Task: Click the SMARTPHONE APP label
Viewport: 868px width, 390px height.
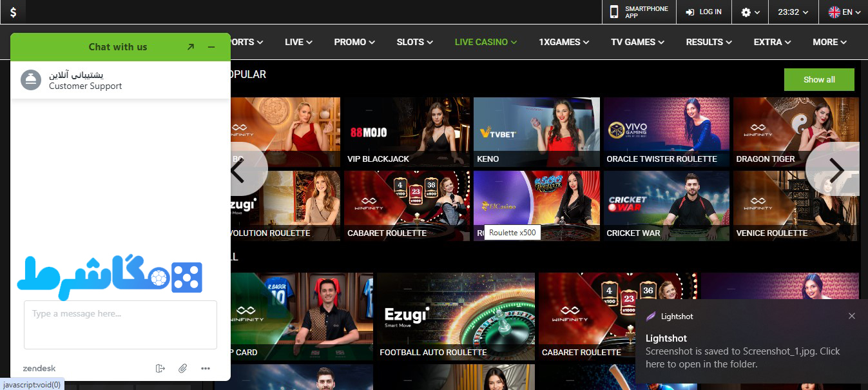Action: (x=646, y=12)
